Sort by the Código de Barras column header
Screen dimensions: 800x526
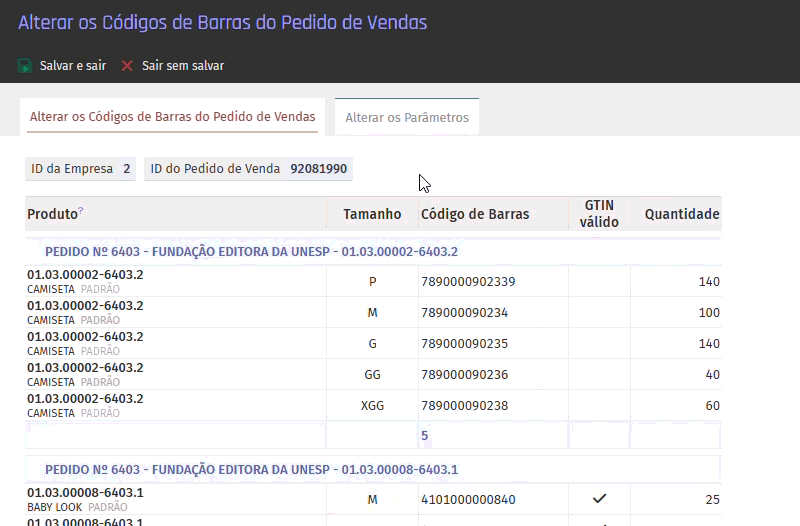475,214
